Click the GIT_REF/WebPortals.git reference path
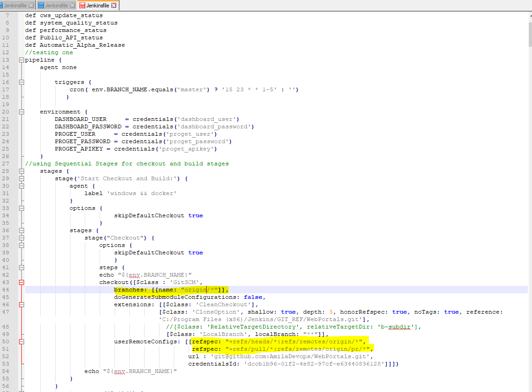The width and height of the screenshot is (532, 392). pos(260,320)
